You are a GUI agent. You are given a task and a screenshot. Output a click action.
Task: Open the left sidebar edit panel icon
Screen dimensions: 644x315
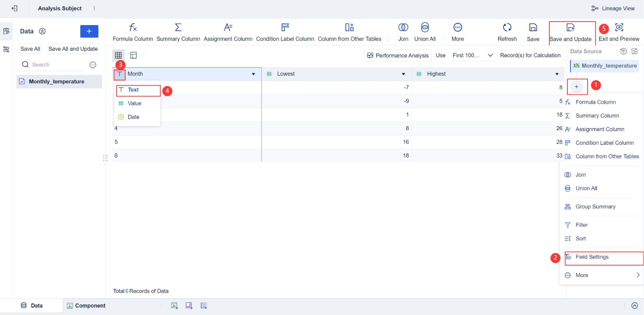[6, 31]
